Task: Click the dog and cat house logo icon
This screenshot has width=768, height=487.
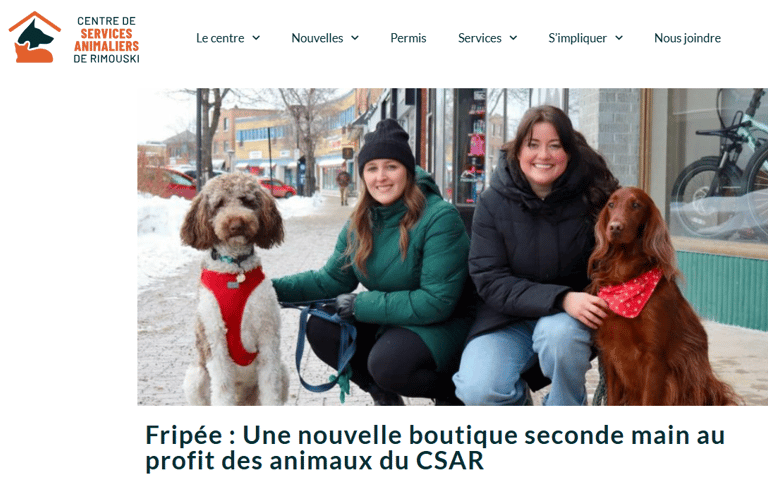Action: coord(35,37)
